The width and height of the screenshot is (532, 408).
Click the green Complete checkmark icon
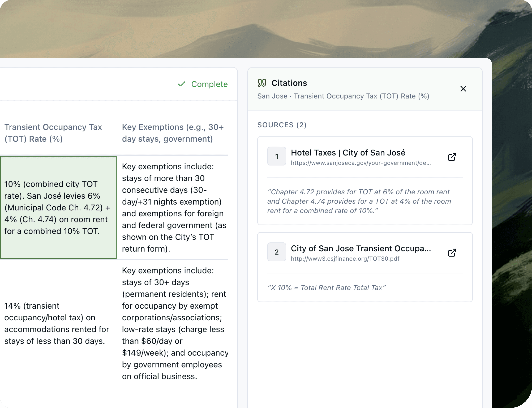coord(182,84)
